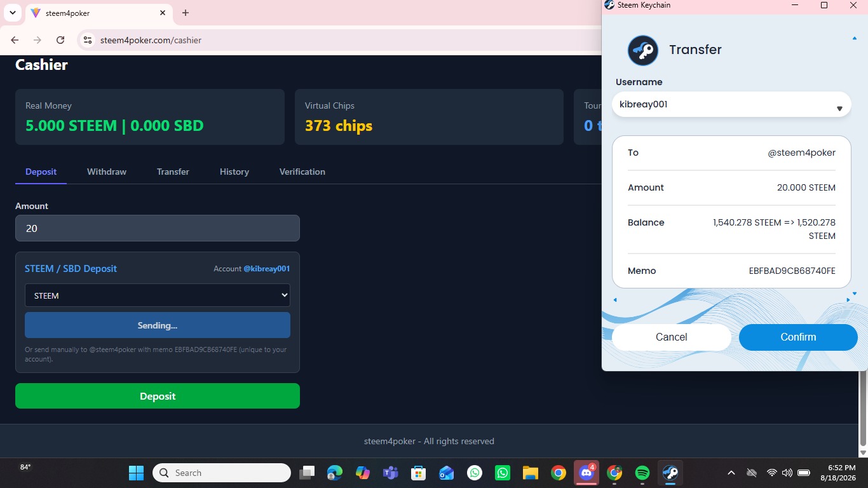Reload the steem4poker page

[x=60, y=40]
